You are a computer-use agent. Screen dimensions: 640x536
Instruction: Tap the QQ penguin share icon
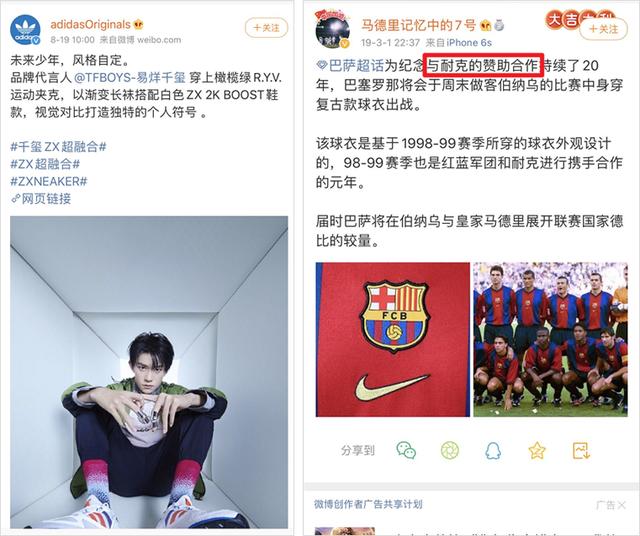coord(493,451)
